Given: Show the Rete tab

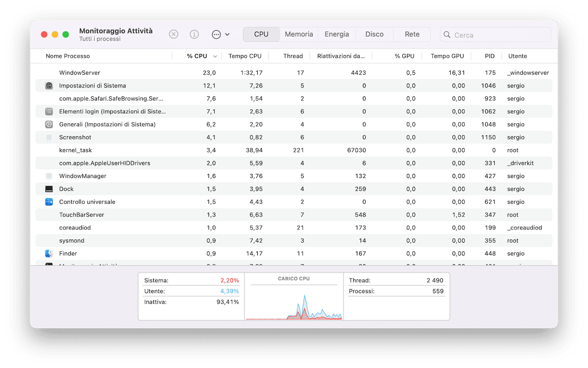Looking at the screenshot, I should (x=412, y=34).
